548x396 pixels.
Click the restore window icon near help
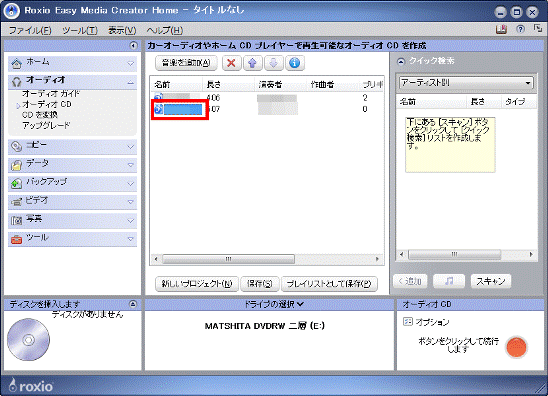(x=538, y=29)
